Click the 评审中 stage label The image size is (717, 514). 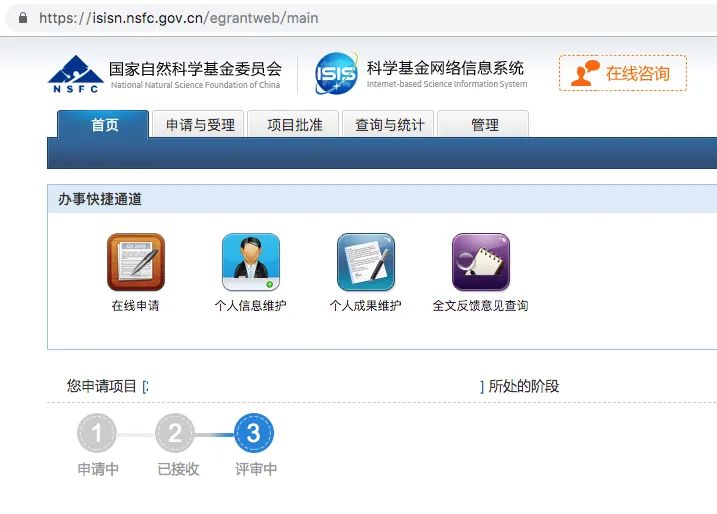click(256, 469)
